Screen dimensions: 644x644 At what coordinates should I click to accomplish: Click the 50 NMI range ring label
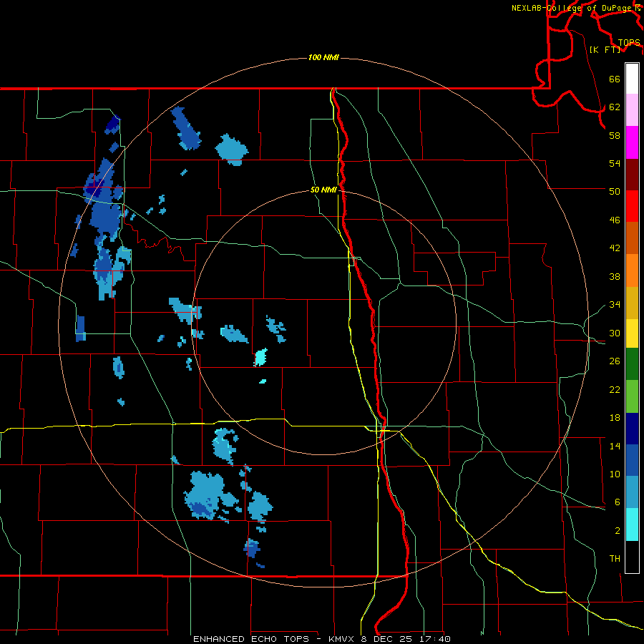pyautogui.click(x=323, y=190)
